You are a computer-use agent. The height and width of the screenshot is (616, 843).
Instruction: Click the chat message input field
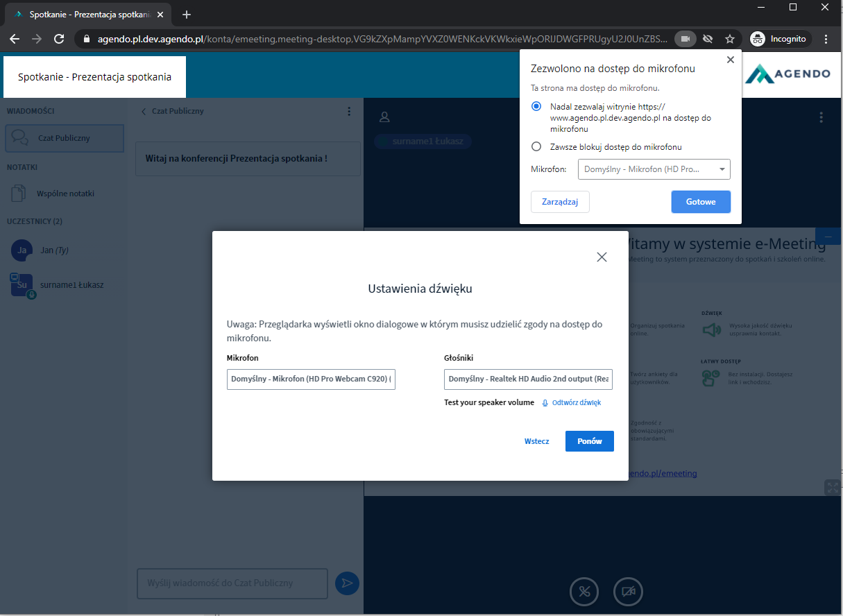[x=232, y=583]
